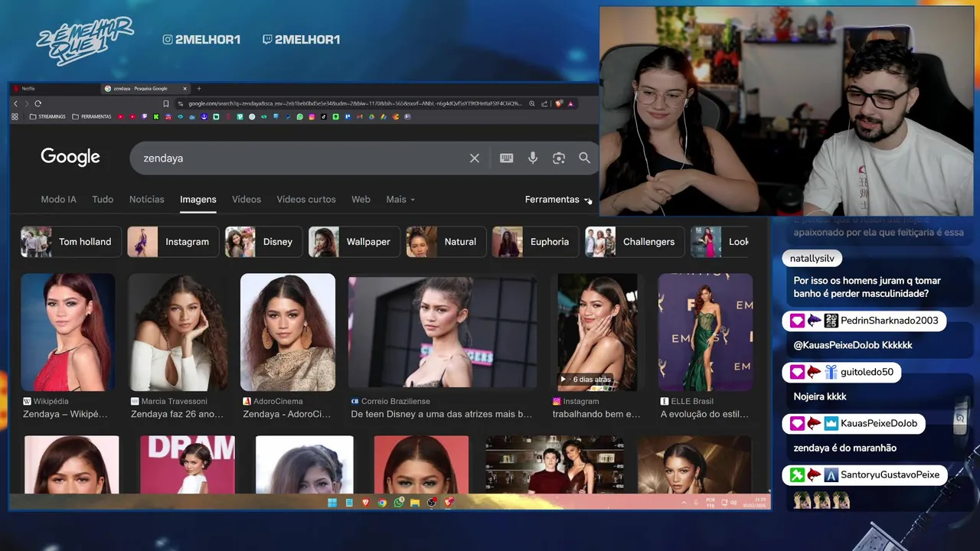Image resolution: width=980 pixels, height=551 pixels.
Task: Open the zoom magnifier icon in address bar
Action: point(532,103)
